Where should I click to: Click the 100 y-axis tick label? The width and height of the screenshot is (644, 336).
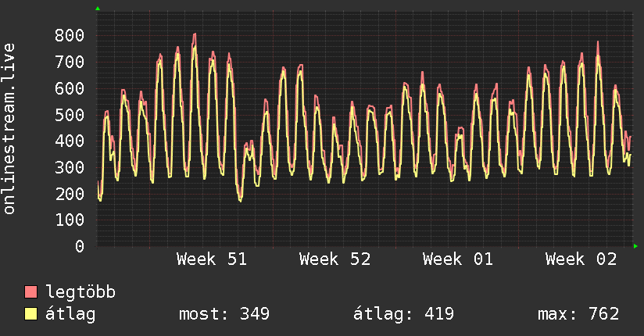(x=70, y=220)
